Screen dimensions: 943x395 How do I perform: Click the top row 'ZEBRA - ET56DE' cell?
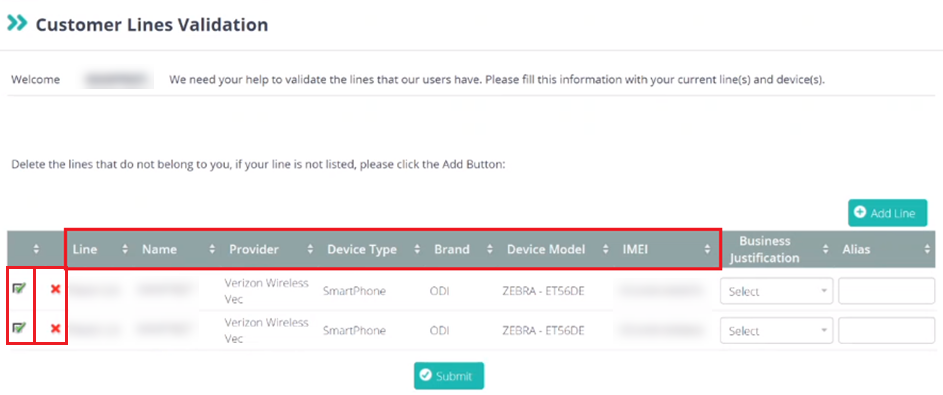pyautogui.click(x=544, y=292)
